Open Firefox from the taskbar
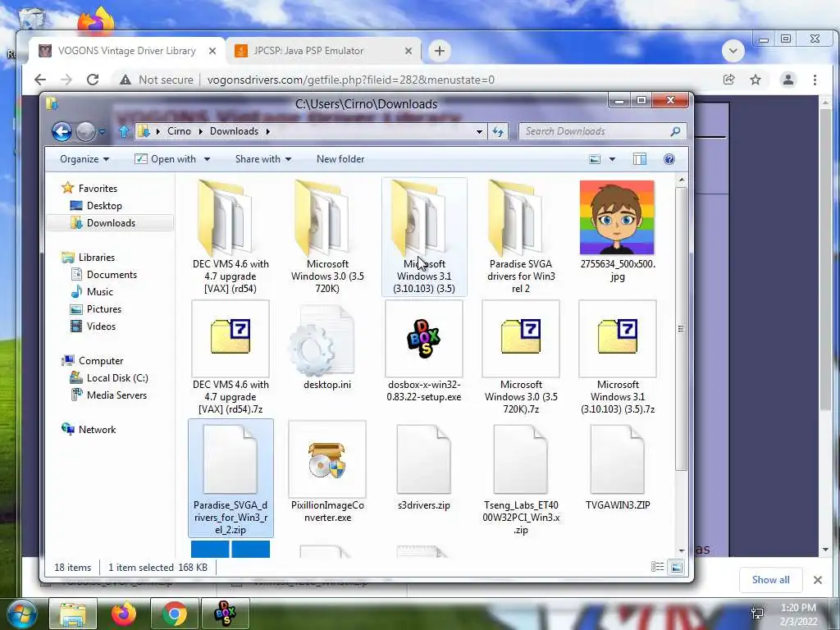 tap(124, 614)
